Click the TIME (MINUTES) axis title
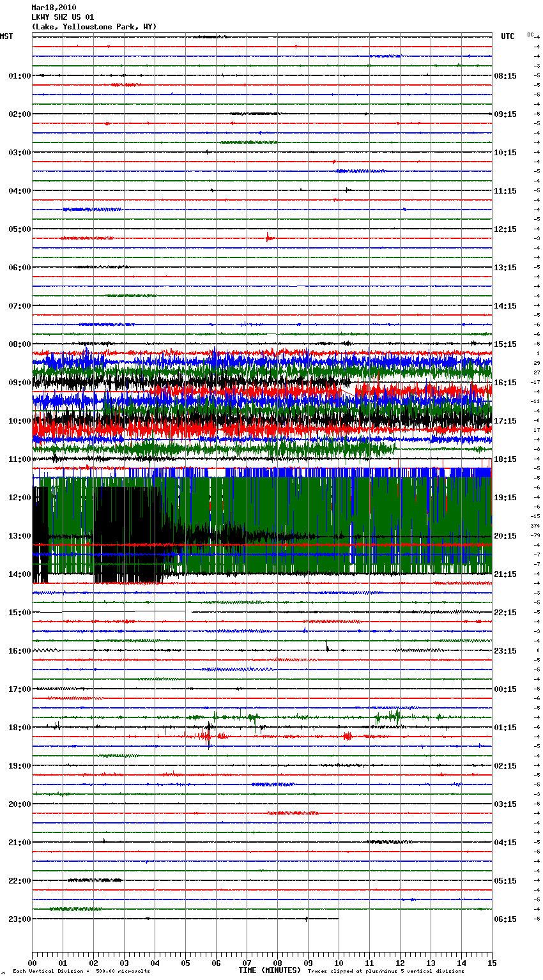This screenshot has width=543, height=980. 270,970
